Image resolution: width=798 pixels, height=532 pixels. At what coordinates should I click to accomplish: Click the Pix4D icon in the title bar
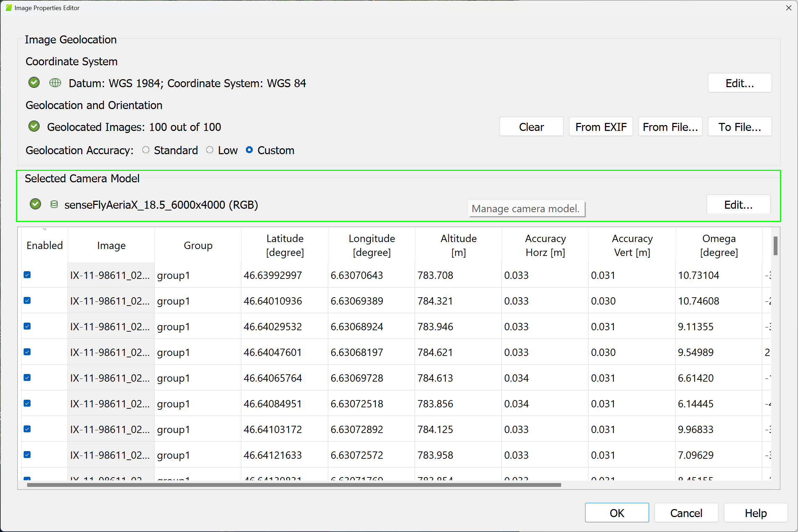click(x=8, y=8)
